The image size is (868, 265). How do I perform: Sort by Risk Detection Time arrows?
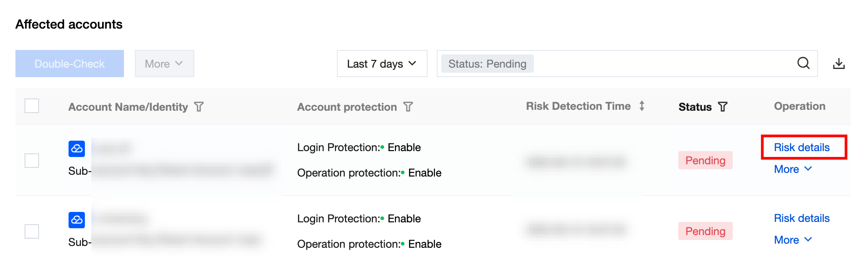pos(641,106)
